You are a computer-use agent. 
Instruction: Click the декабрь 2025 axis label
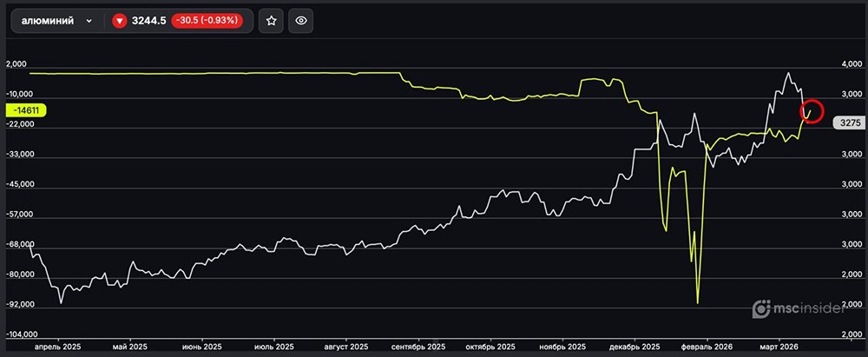(635, 346)
